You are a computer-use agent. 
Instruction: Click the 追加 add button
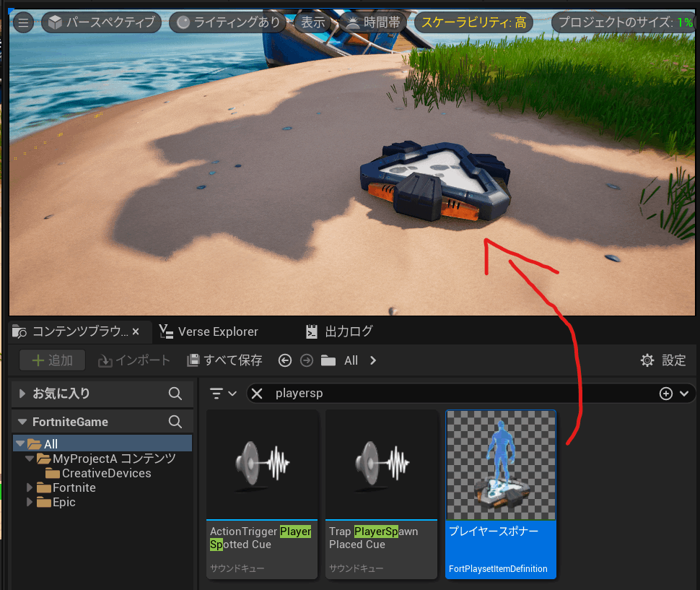52,360
